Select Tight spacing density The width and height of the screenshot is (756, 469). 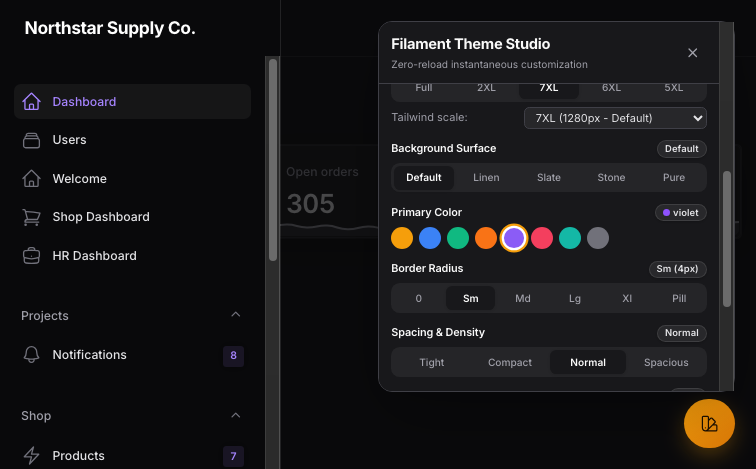coord(432,362)
